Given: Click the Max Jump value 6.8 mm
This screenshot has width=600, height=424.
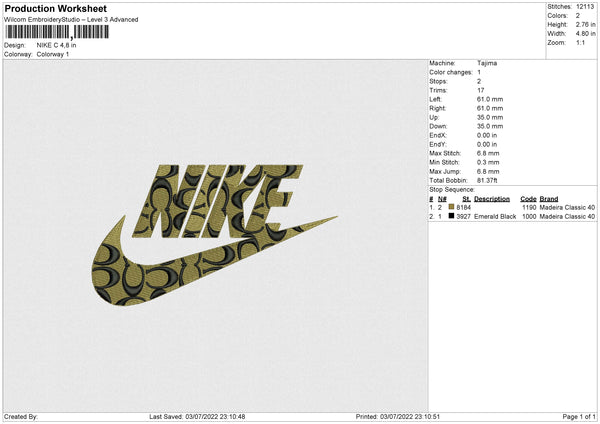Looking at the screenshot, I should [488, 171].
